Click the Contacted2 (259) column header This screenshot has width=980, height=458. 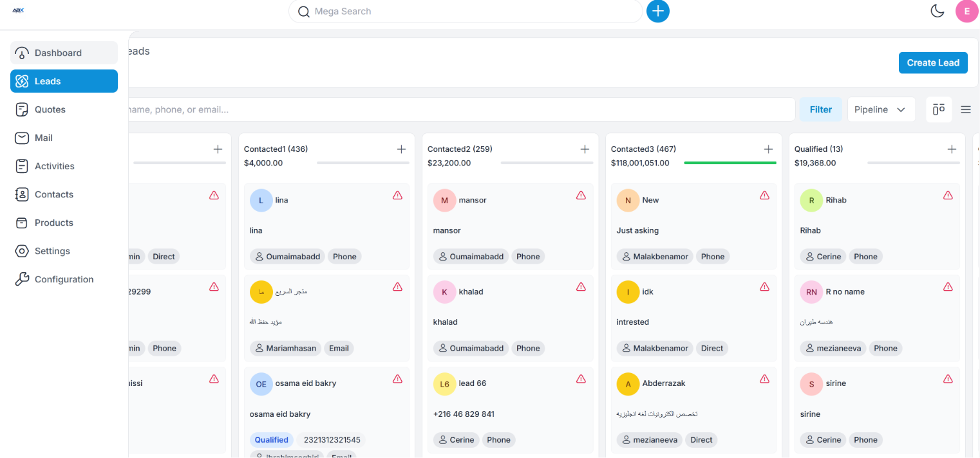click(x=460, y=149)
